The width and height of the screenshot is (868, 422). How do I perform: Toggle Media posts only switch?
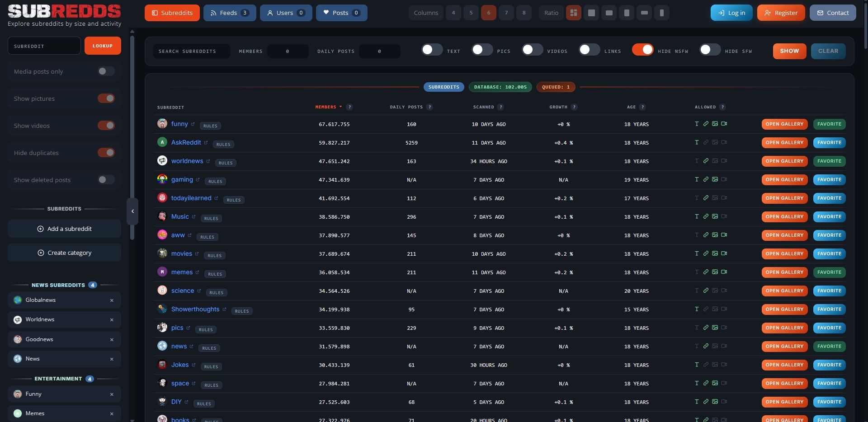coord(106,71)
